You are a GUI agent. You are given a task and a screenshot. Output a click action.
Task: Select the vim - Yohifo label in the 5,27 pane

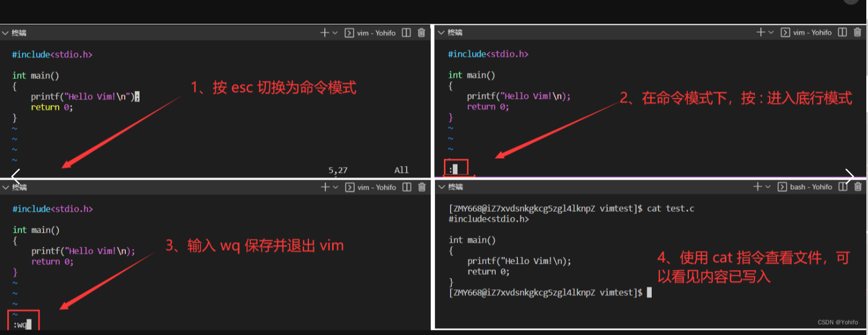click(x=377, y=33)
